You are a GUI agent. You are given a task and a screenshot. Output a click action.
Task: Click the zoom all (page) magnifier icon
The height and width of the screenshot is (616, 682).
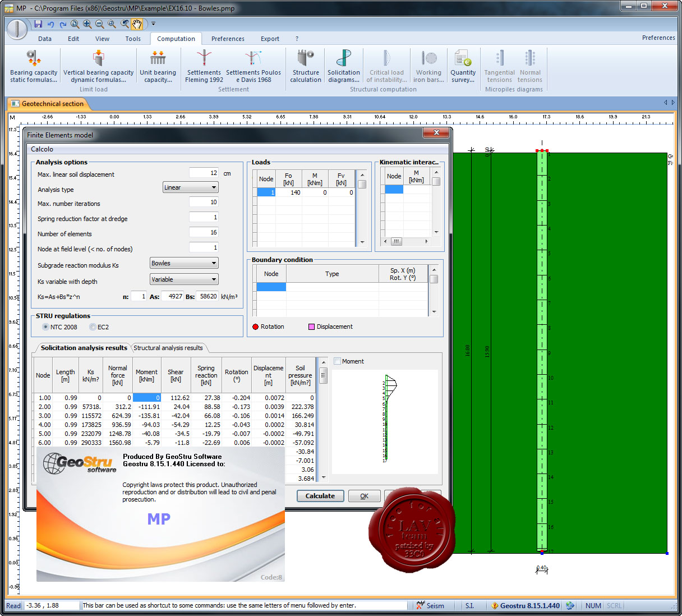click(75, 24)
